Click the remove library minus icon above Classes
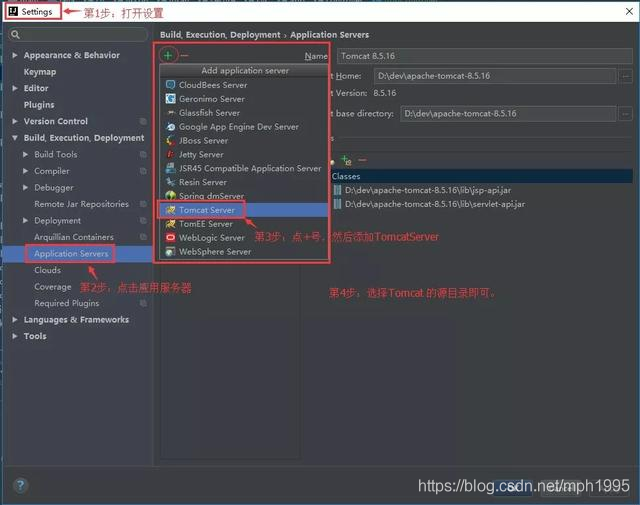 coord(362,160)
